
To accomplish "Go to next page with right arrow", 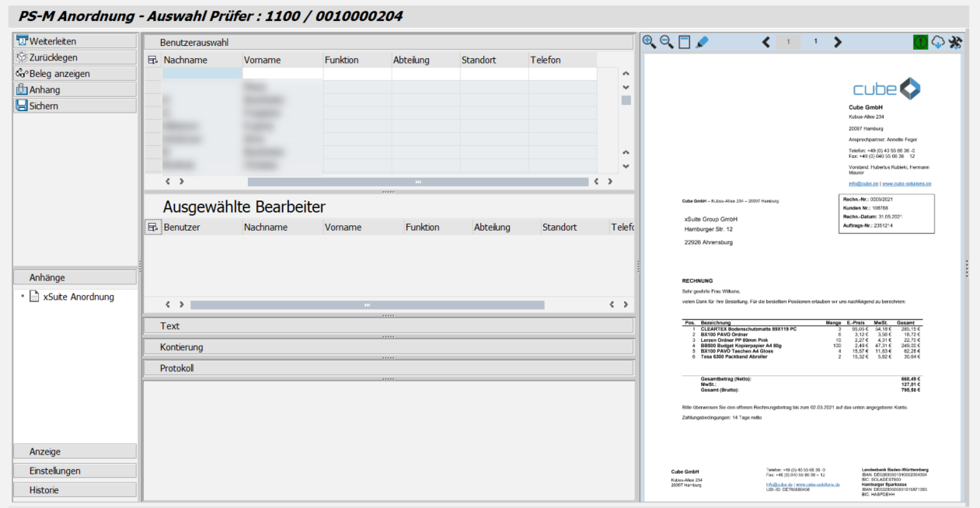I will [838, 42].
